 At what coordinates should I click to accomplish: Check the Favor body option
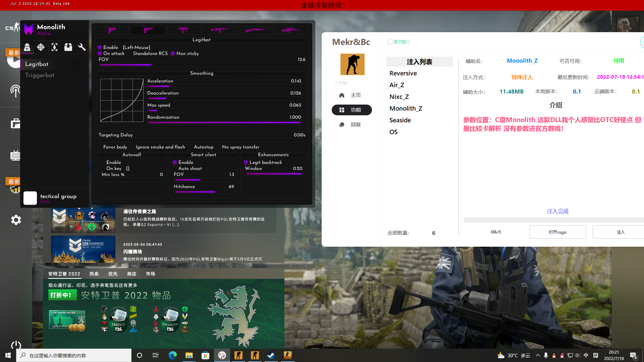click(100, 147)
